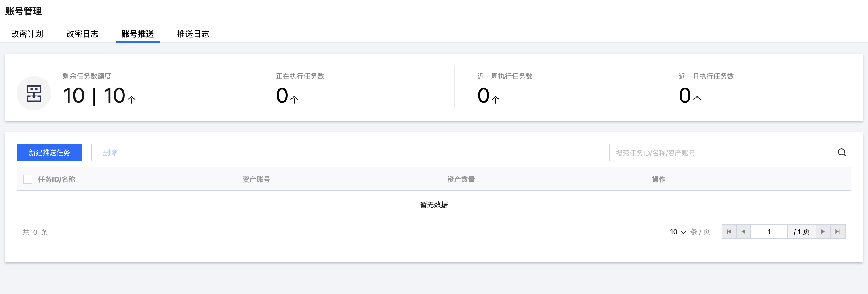Image resolution: width=868 pixels, height=294 pixels.
Task: Click the 操作 column header
Action: pos(658,179)
